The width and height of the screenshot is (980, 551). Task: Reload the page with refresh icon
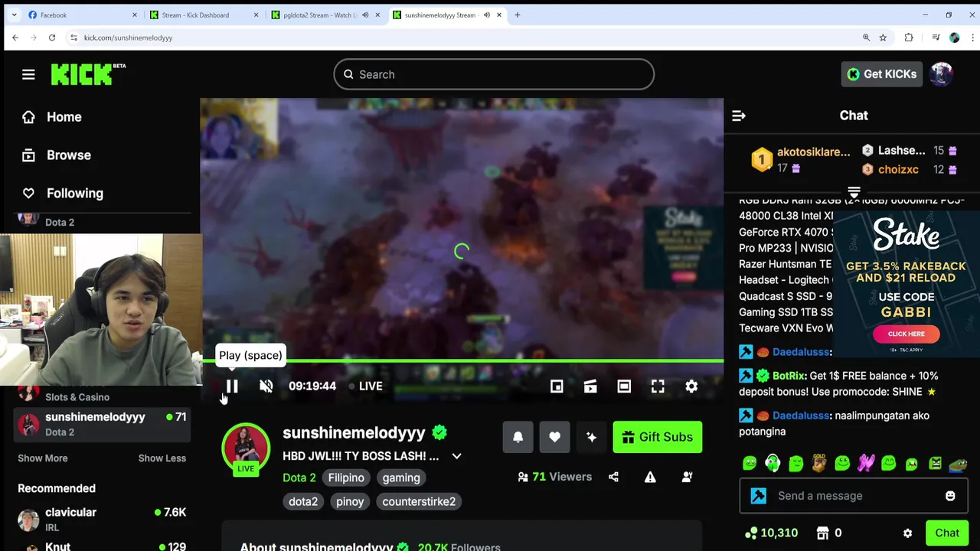pyautogui.click(x=52, y=37)
